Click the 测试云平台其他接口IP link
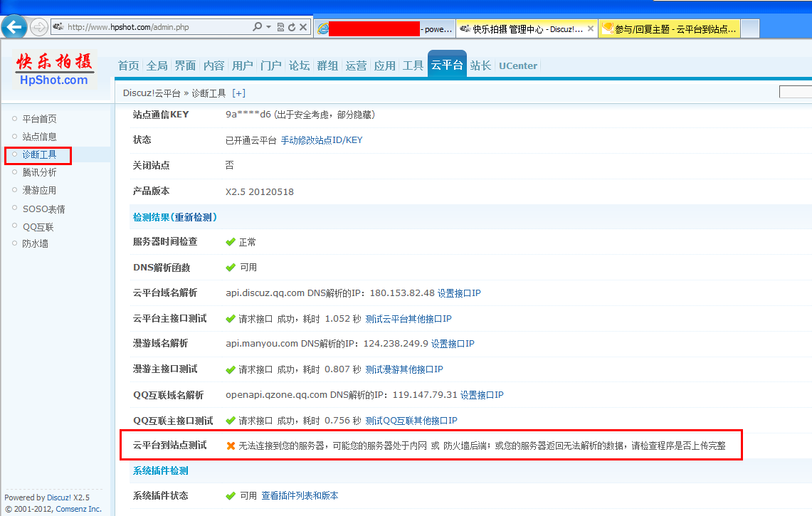Image resolution: width=812 pixels, height=516 pixels. (408, 319)
